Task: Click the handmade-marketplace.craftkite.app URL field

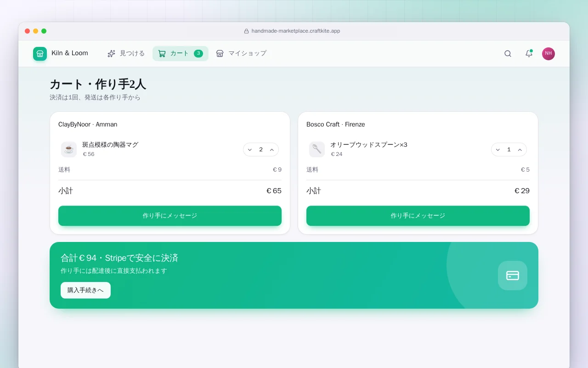Action: 294,31
